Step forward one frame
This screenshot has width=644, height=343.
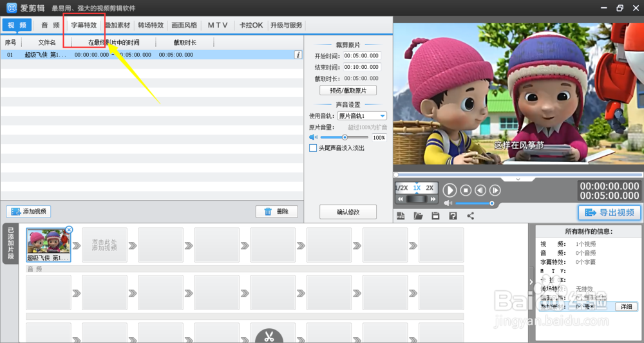(495, 190)
